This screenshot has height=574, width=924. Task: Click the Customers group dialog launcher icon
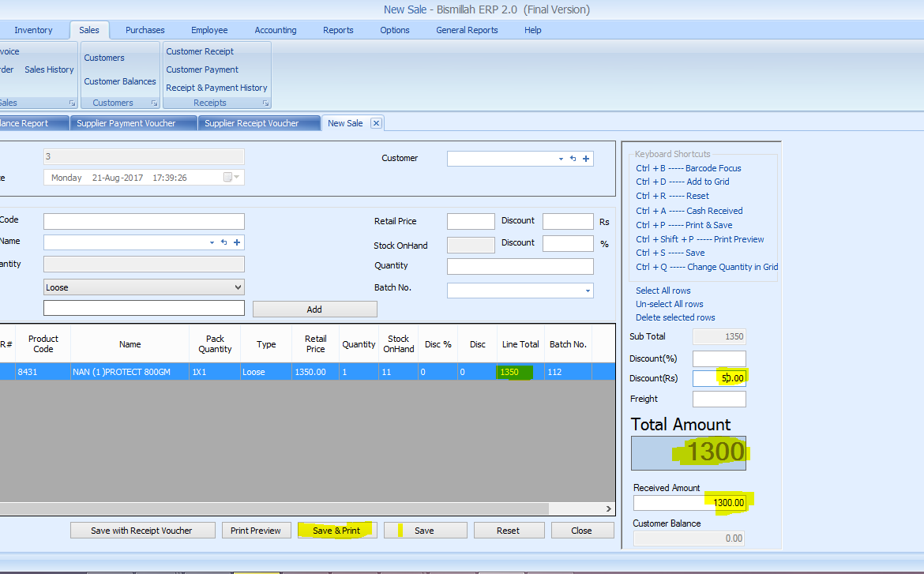click(154, 103)
